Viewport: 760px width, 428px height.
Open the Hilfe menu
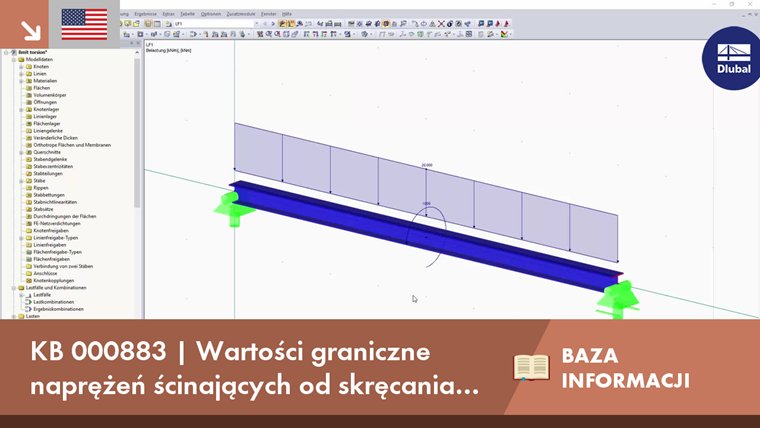(287, 14)
